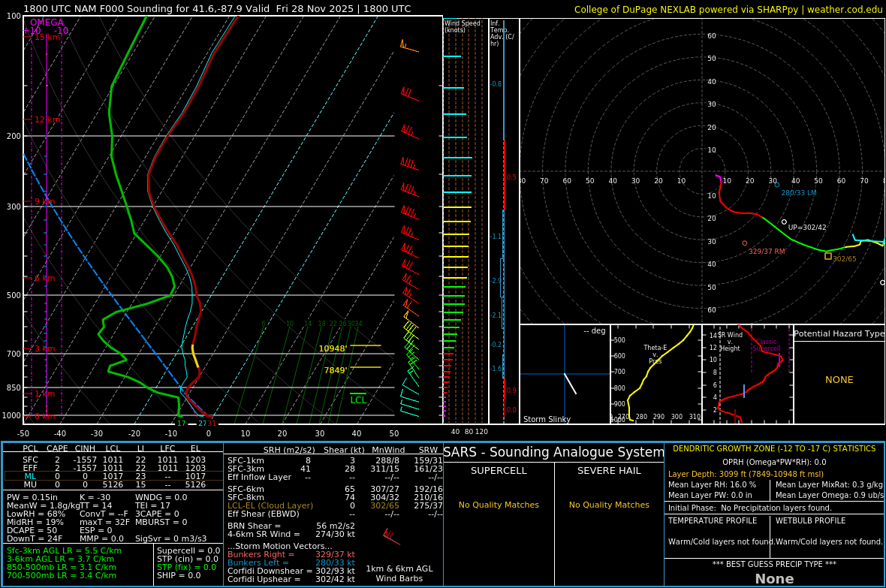Image resolution: width=886 pixels, height=588 pixels.
Task: Click the CINH column header
Action: click(x=86, y=448)
